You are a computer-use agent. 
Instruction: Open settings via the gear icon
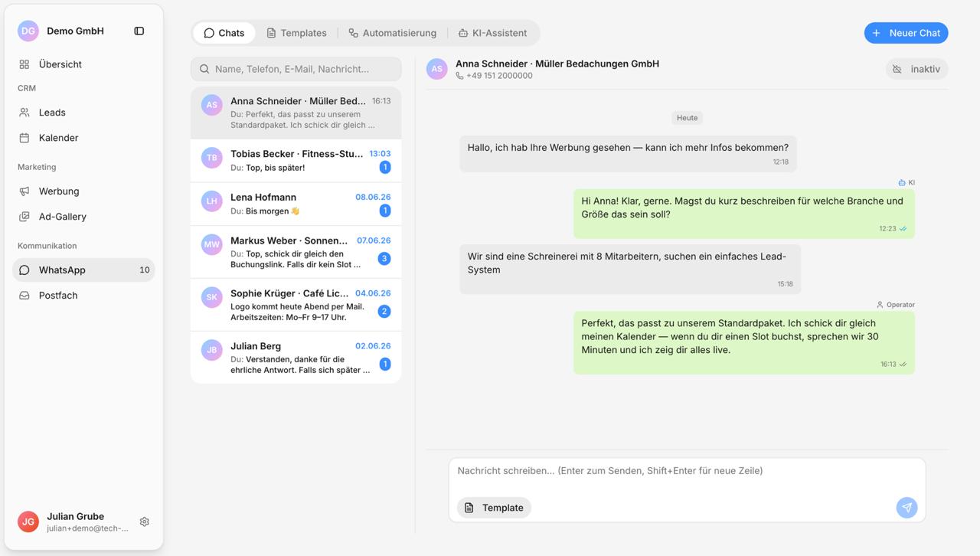point(145,522)
